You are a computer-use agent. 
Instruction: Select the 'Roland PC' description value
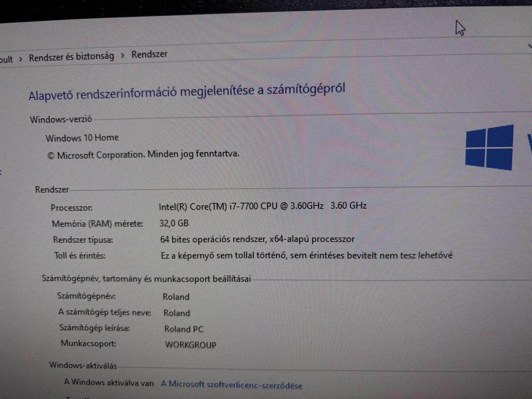pyautogui.click(x=184, y=329)
